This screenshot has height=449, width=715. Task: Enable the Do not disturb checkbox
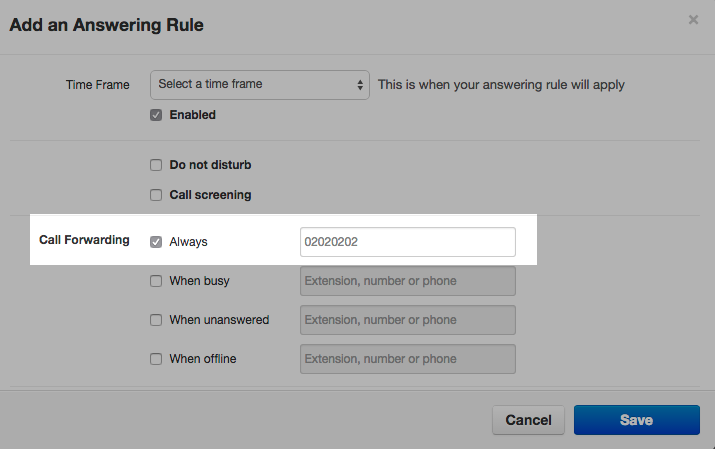point(156,165)
